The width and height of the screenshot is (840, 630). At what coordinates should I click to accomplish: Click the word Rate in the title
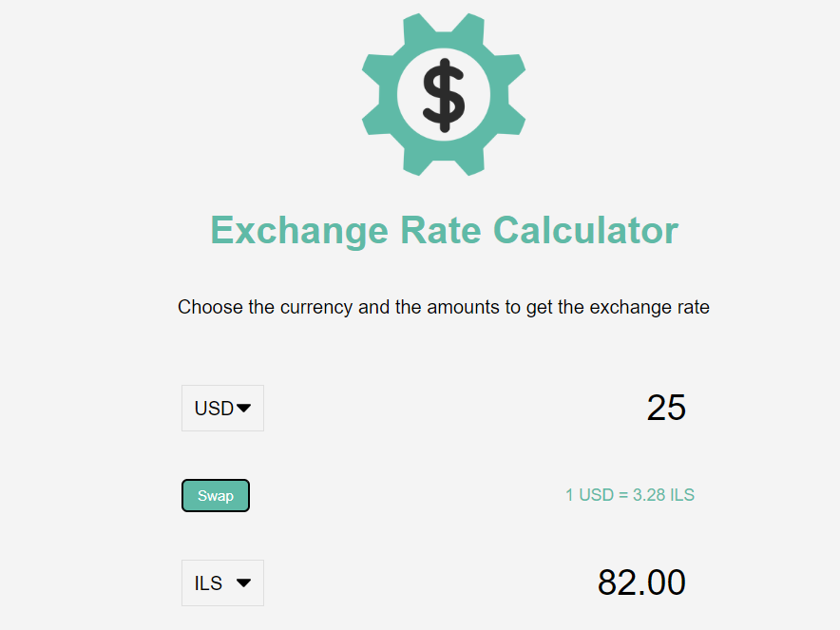pos(441,230)
